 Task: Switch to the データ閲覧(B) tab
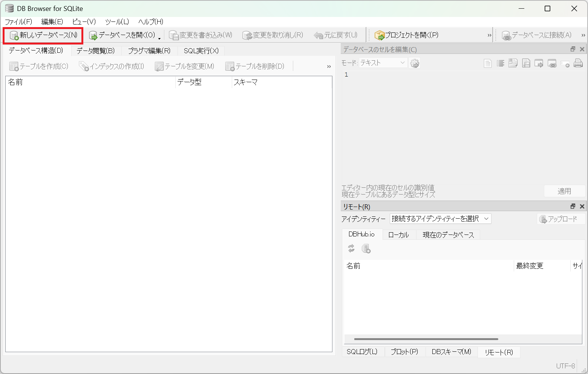pos(96,51)
